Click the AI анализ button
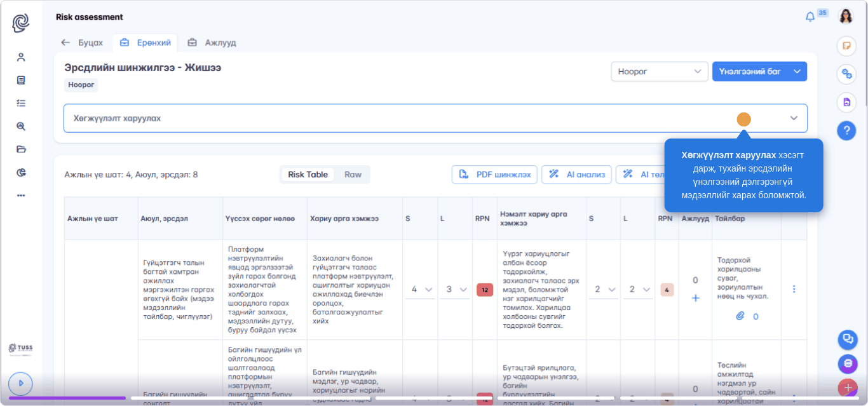The height and width of the screenshot is (406, 868). coord(577,175)
